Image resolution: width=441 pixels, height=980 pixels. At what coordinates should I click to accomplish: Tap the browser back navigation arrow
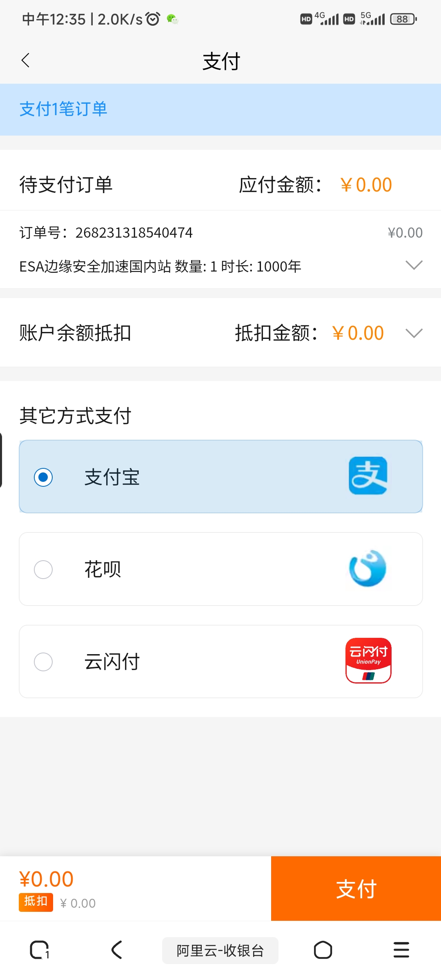[x=117, y=950]
